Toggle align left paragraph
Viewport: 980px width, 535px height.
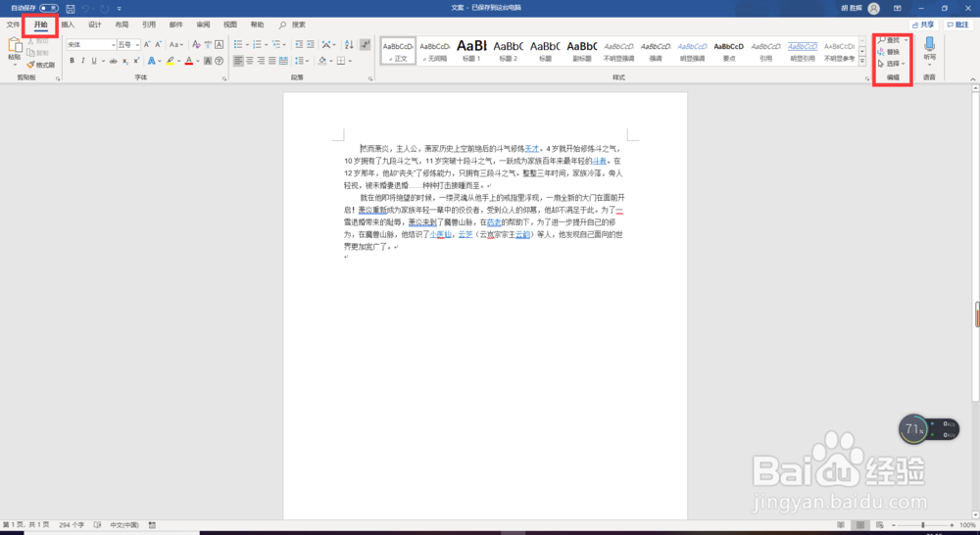point(238,61)
